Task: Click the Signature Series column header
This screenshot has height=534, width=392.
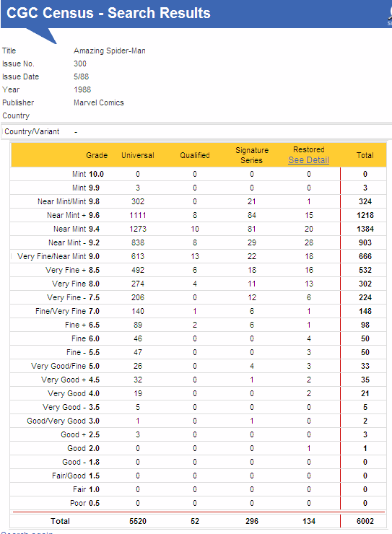Action: [252, 155]
